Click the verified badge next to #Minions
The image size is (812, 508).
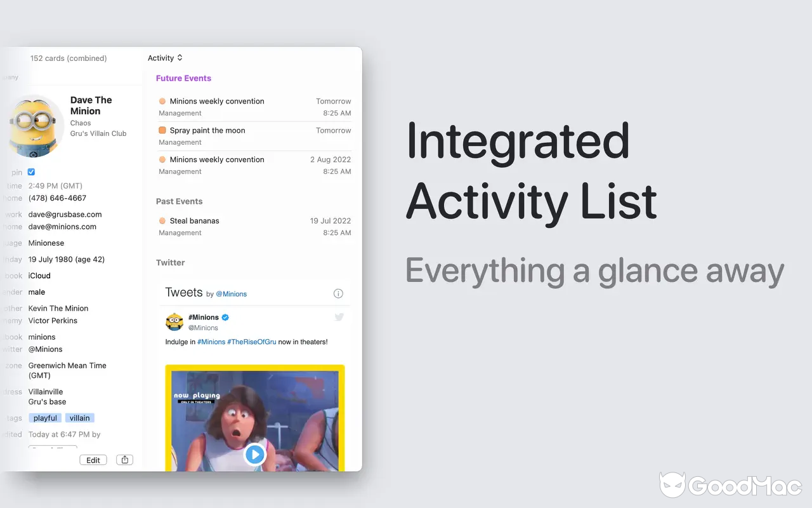(x=225, y=317)
